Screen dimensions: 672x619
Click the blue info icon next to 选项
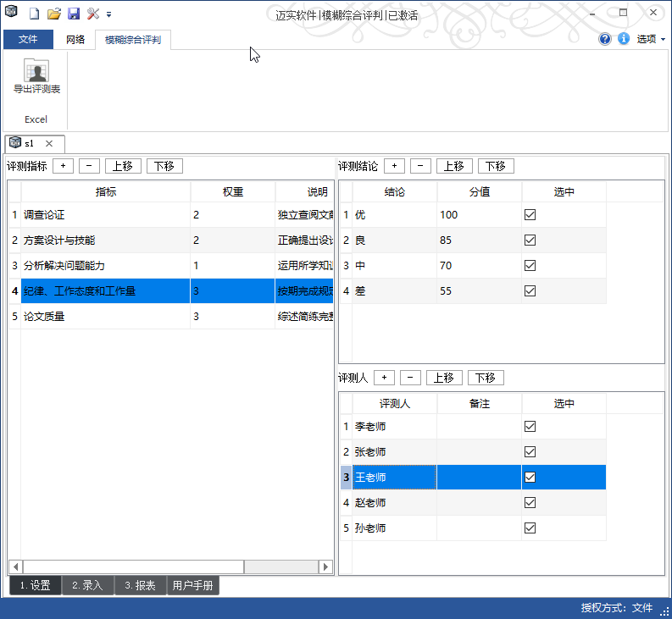pyautogui.click(x=624, y=39)
